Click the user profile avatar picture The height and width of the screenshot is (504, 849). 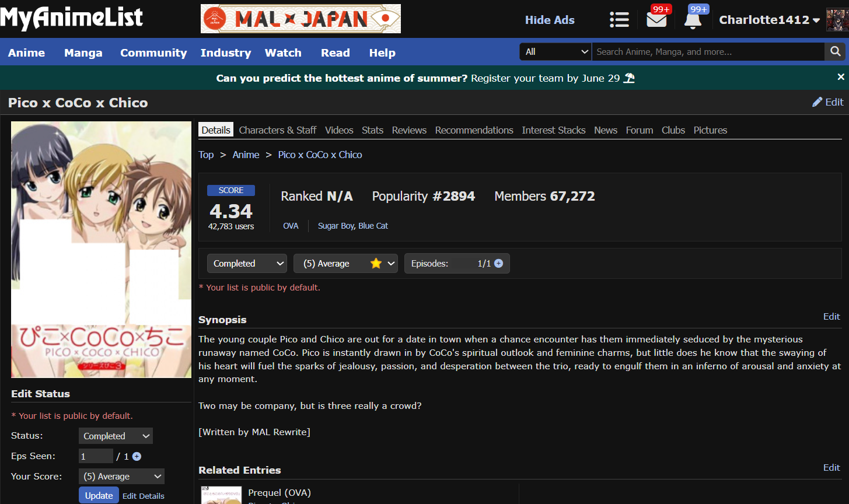coord(837,20)
